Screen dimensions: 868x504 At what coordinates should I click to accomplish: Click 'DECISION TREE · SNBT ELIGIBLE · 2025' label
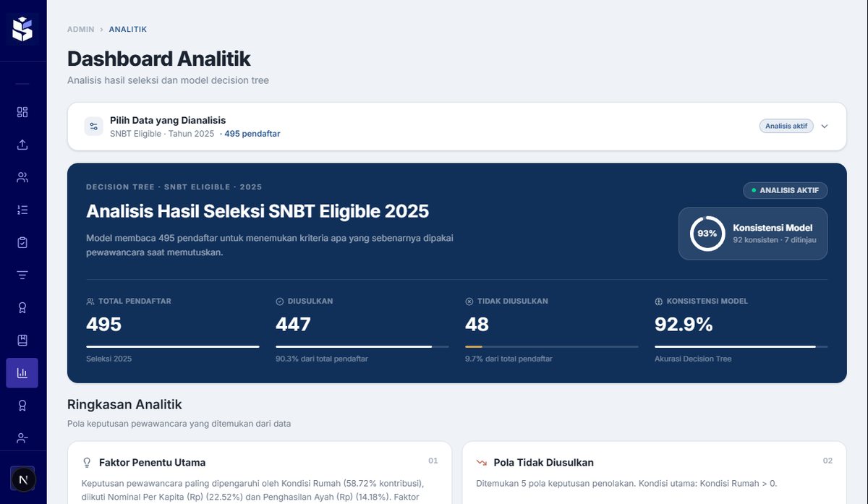tap(174, 187)
